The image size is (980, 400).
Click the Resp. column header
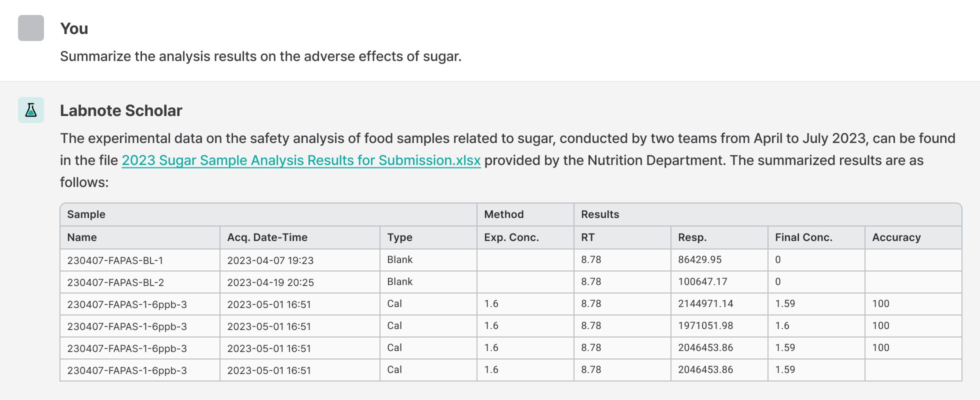point(692,237)
